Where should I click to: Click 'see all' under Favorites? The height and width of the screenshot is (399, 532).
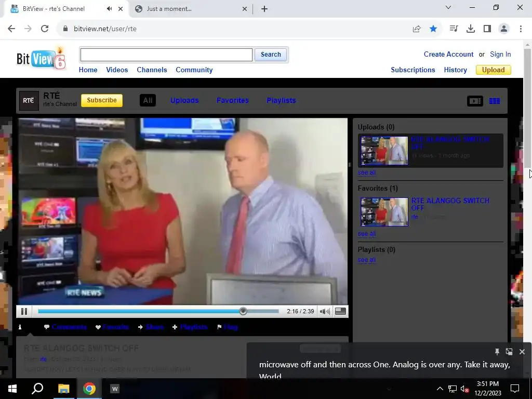pyautogui.click(x=367, y=234)
